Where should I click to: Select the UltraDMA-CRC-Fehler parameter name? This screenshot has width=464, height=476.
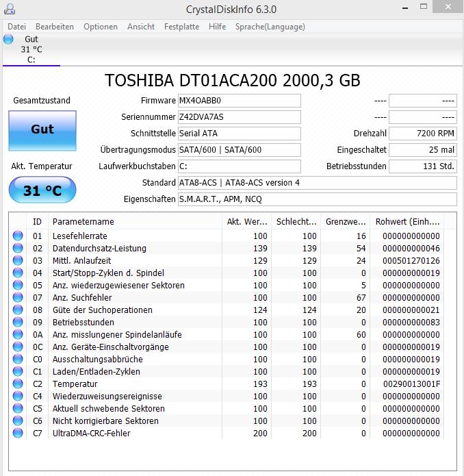tap(92, 434)
